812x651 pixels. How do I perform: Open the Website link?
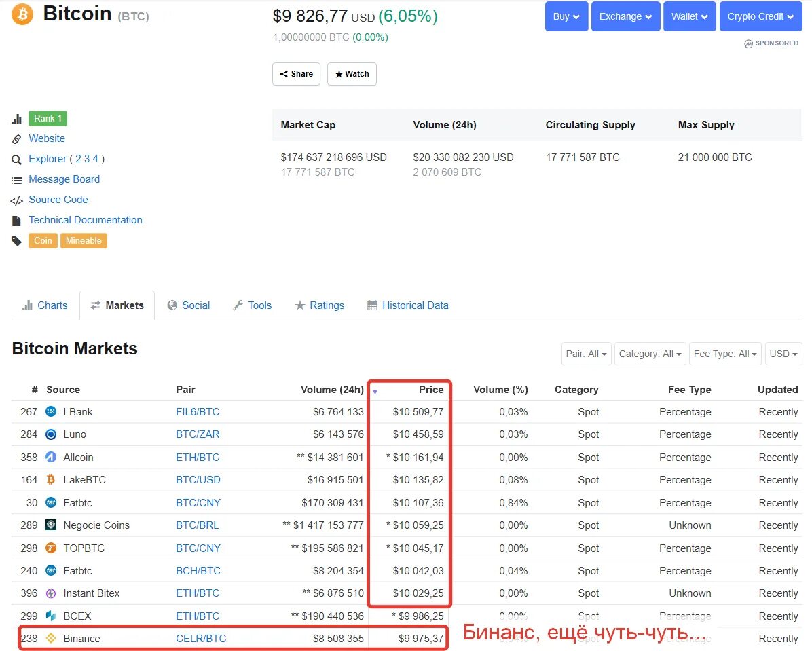coord(47,138)
